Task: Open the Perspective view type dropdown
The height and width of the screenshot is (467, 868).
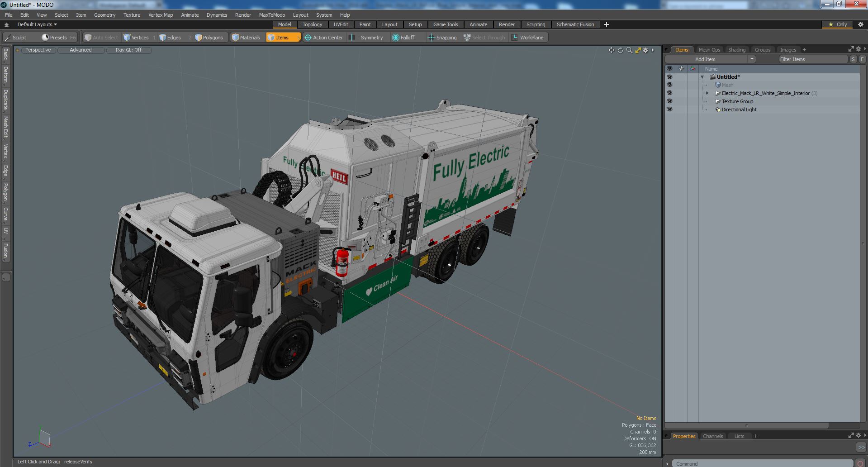Action: [x=38, y=50]
